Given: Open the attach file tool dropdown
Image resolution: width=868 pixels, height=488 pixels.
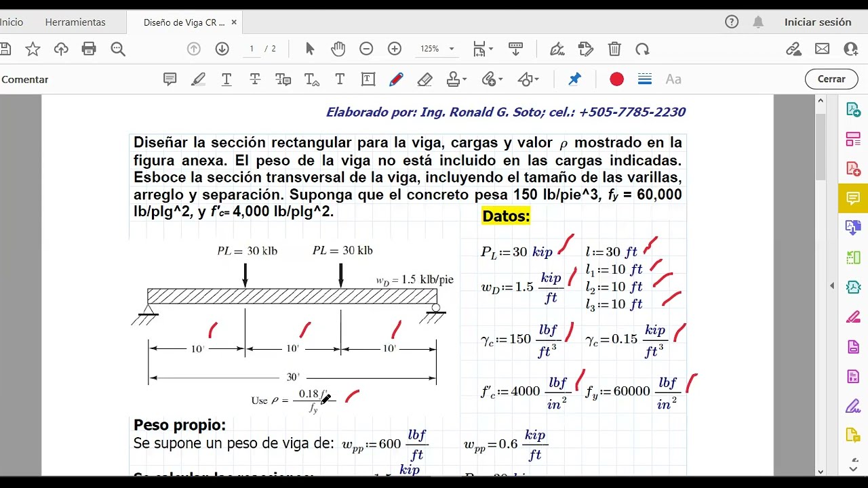Looking at the screenshot, I should (x=492, y=79).
